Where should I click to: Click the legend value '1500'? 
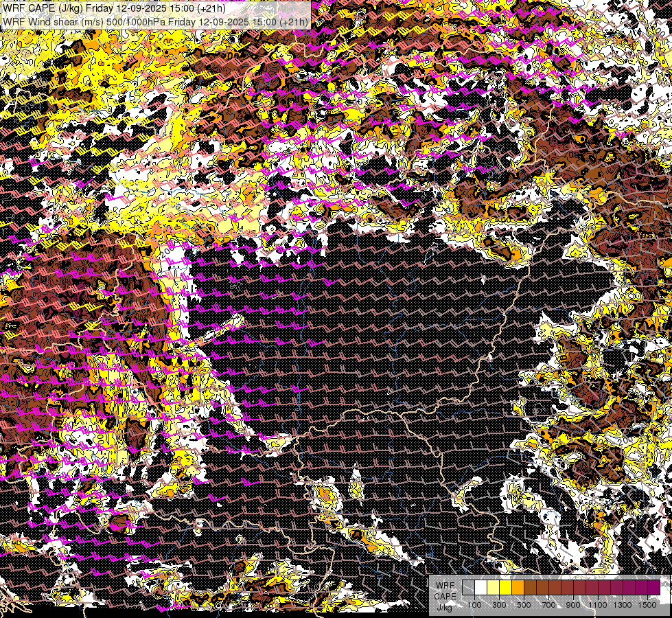[647, 605]
